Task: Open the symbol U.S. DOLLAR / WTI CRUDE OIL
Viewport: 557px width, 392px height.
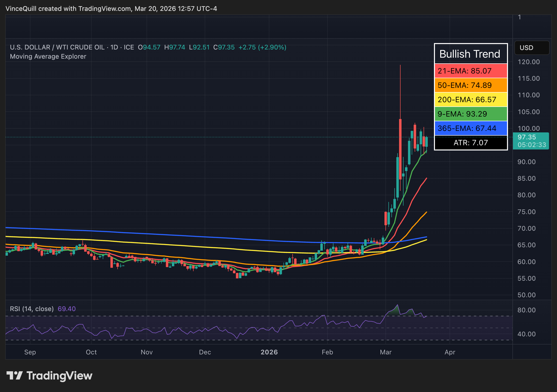Action: point(57,47)
